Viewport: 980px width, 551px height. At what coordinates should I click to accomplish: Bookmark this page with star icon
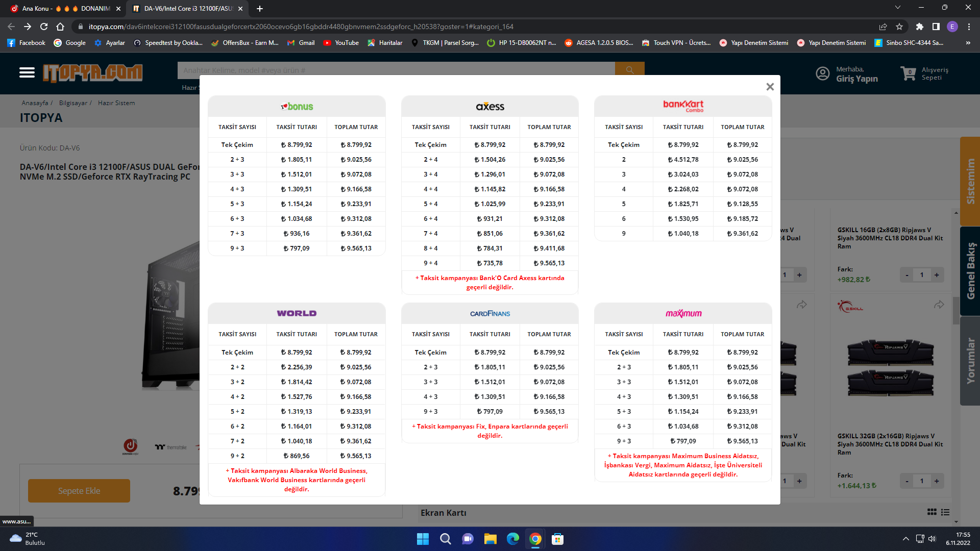coord(899,27)
